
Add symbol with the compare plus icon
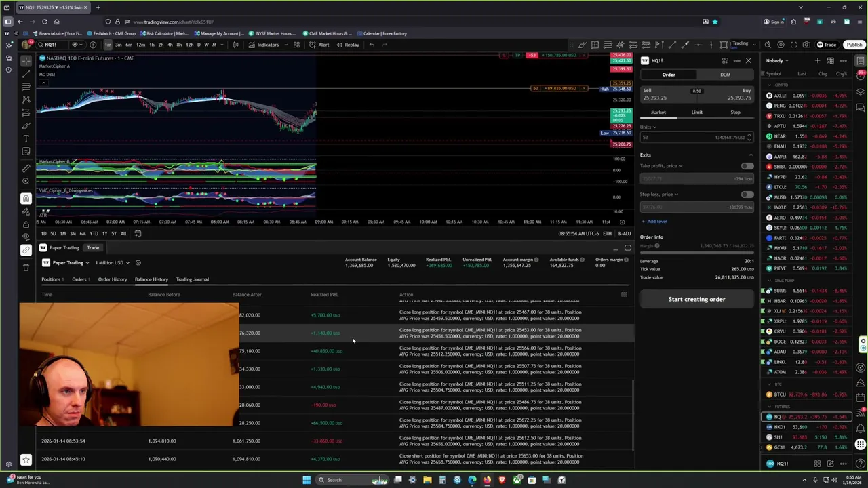[93, 45]
